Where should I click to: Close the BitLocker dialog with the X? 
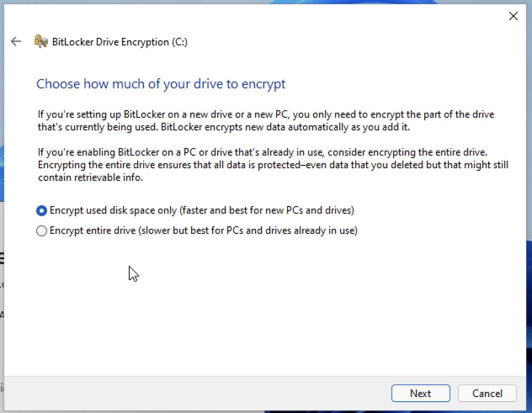(x=513, y=16)
